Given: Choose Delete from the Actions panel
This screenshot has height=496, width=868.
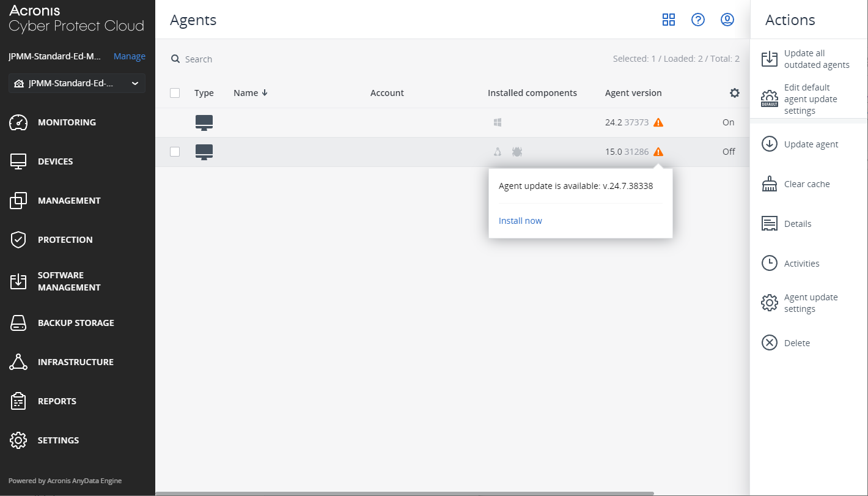Looking at the screenshot, I should coord(798,342).
